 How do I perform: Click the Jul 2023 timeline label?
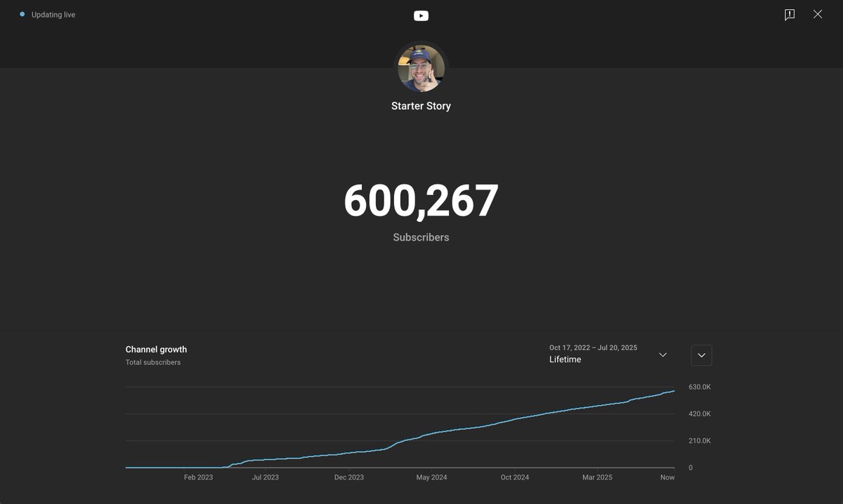coord(266,477)
